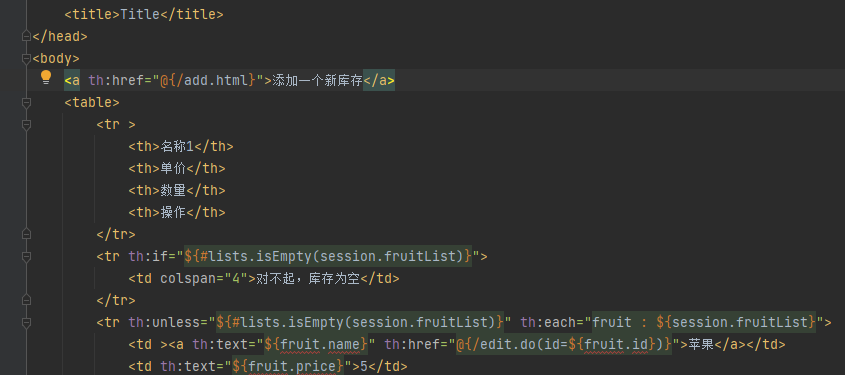
Task: Collapse the <body> tag fold marker
Action: tap(26, 58)
